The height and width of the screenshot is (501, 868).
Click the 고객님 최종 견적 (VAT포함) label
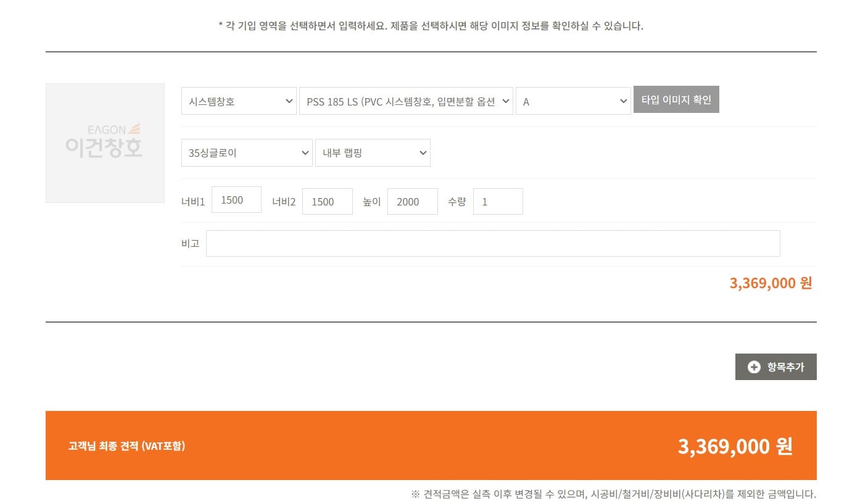pyautogui.click(x=126, y=446)
